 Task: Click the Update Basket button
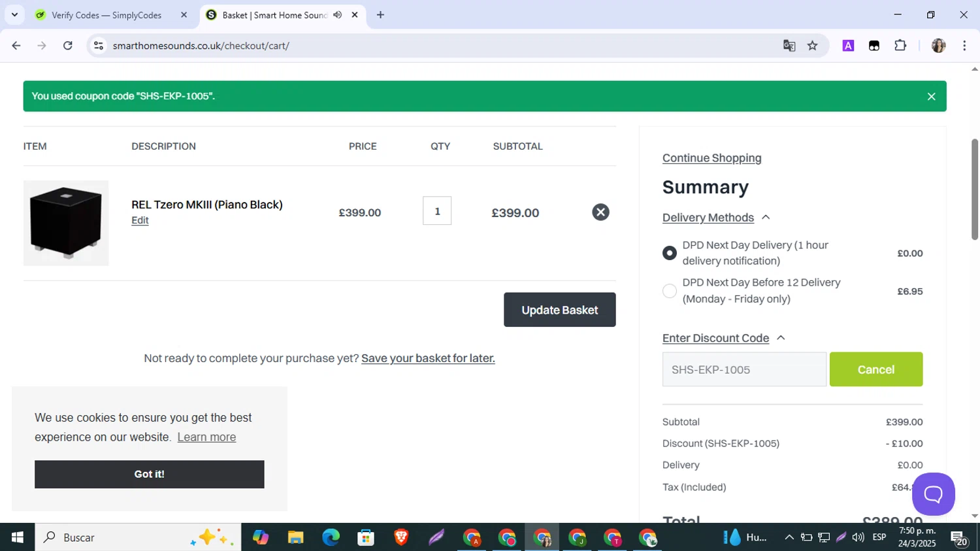pos(560,310)
